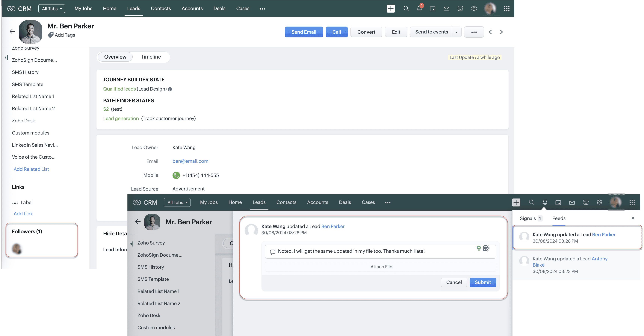Screen dimensions: 644x336
Task: Collapse the related list sidebar arrow
Action: coord(6,58)
